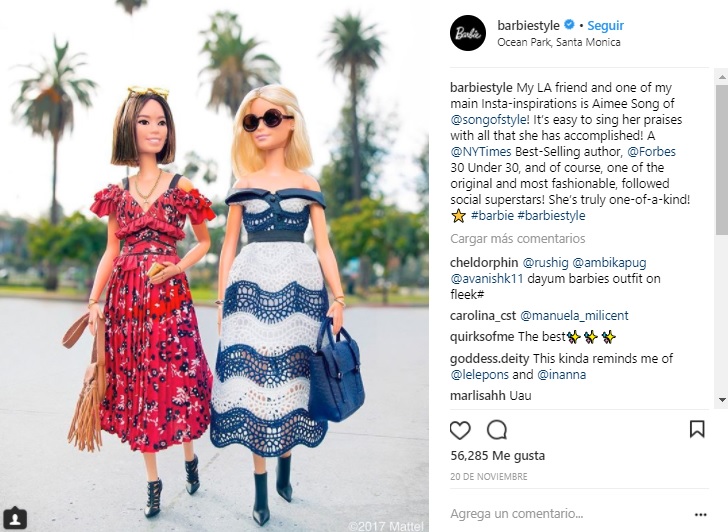Open the #barbiestyle hashtag
Image resolution: width=728 pixels, height=532 pixels.
551,216
